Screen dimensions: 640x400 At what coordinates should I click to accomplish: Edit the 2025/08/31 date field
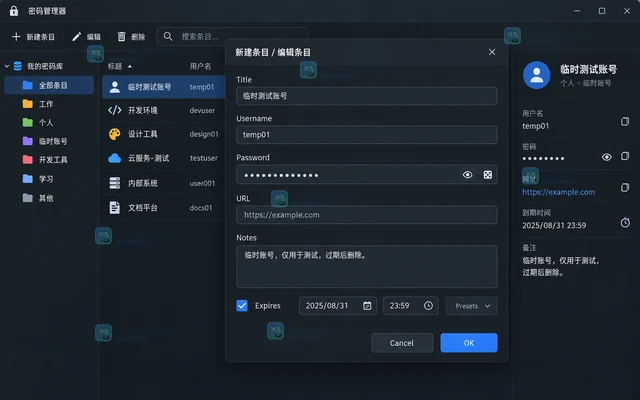338,306
